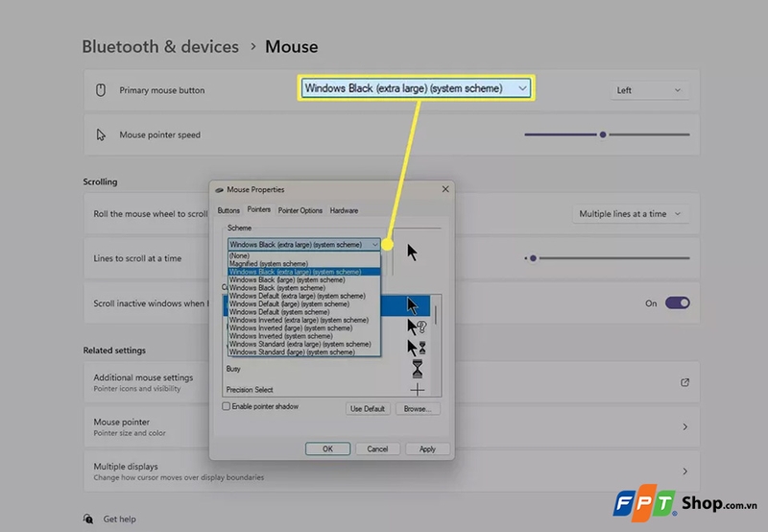Choose Windows Standard (large) (system scheme)
The height and width of the screenshot is (532, 768).
click(303, 351)
